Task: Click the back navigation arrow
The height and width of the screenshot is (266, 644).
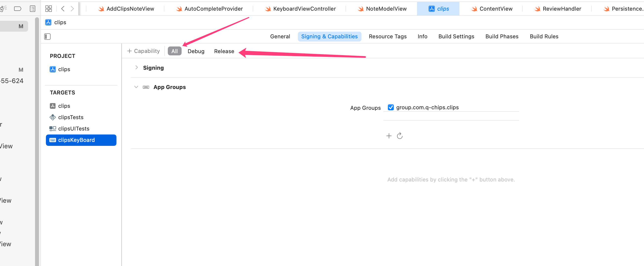Action: click(63, 8)
